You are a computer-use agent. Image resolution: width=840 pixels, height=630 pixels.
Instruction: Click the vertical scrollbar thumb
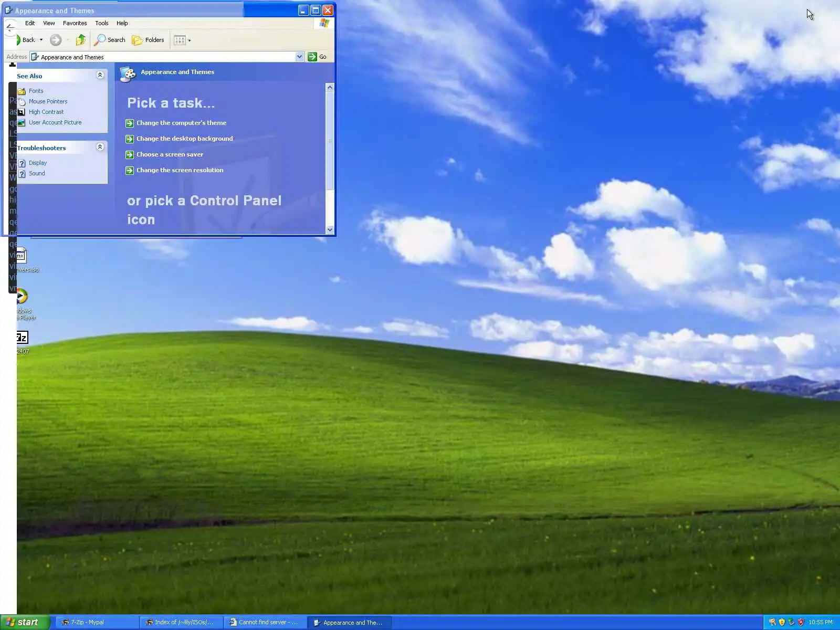click(330, 141)
